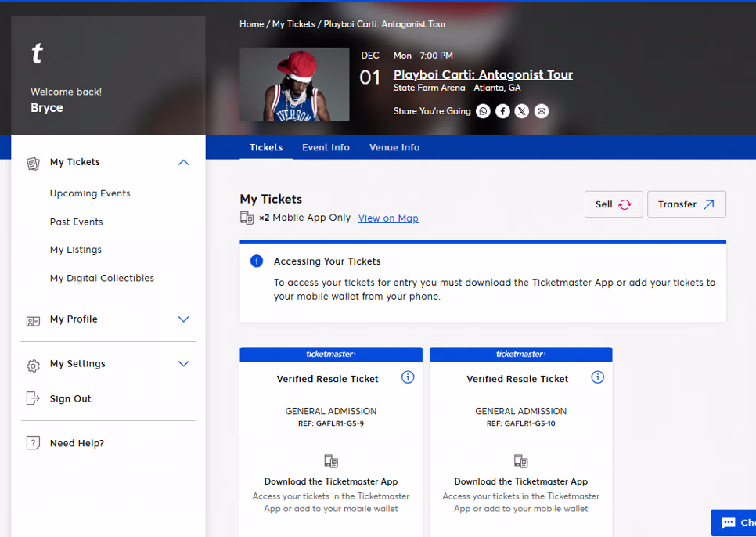
Task: Share event via WhatsApp icon
Action: pyautogui.click(x=483, y=111)
